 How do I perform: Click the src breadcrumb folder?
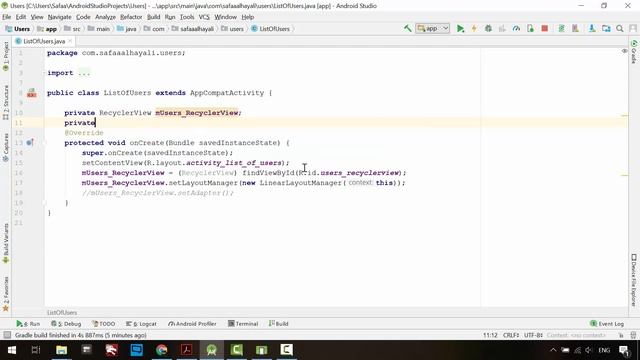click(x=73, y=29)
